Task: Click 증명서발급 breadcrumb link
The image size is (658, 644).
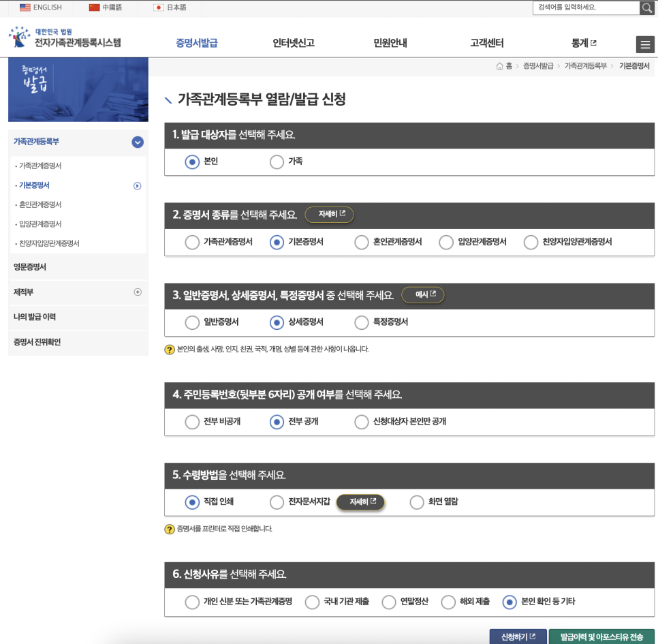Action: coord(538,66)
